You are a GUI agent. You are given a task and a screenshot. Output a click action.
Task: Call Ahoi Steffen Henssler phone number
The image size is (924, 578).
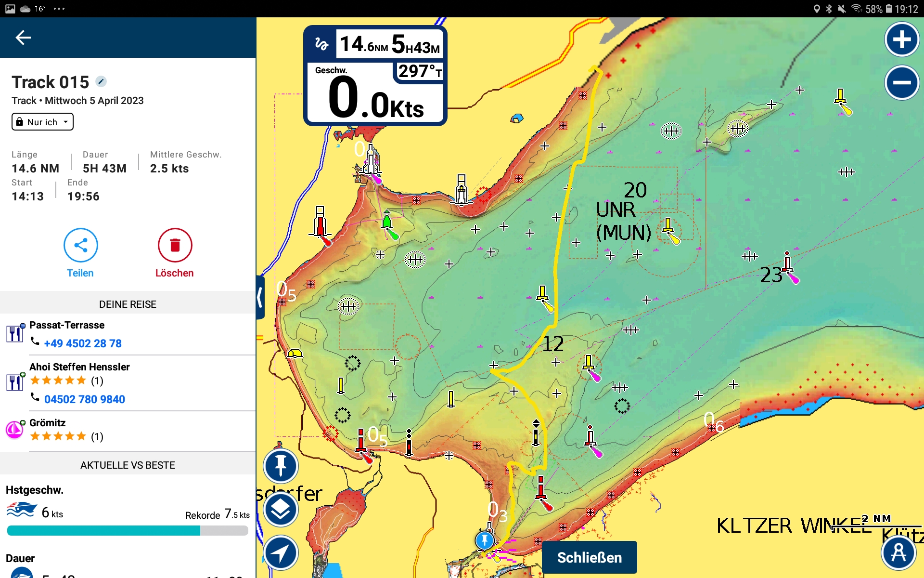(x=84, y=399)
